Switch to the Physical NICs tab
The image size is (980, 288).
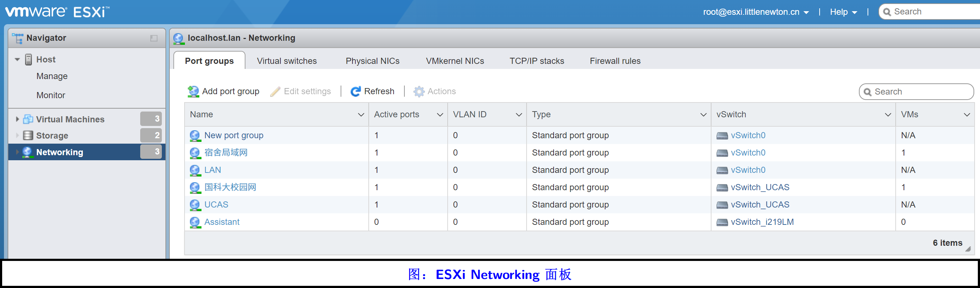[x=372, y=61]
